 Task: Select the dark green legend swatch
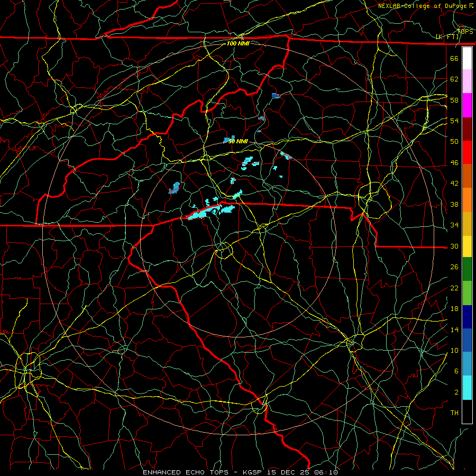point(467,269)
